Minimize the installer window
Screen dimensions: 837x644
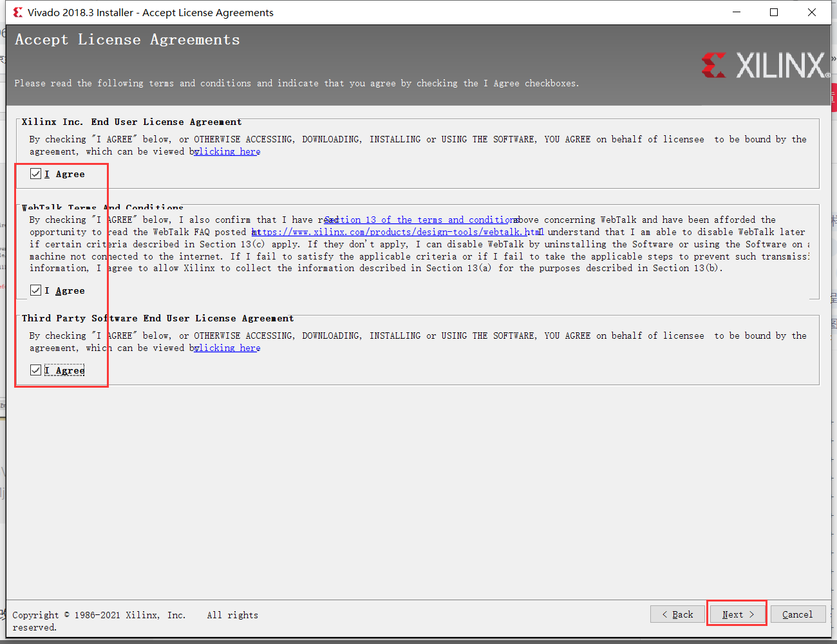pyautogui.click(x=737, y=12)
